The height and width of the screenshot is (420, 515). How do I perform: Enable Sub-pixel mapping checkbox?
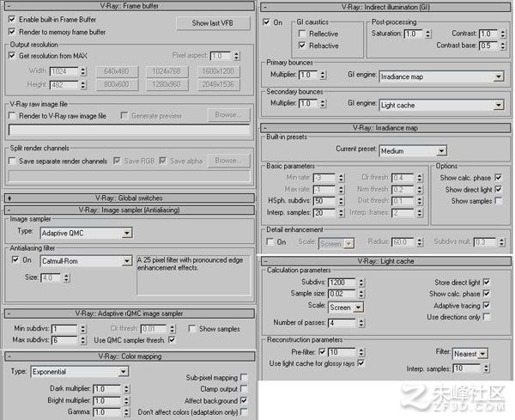click(x=244, y=377)
